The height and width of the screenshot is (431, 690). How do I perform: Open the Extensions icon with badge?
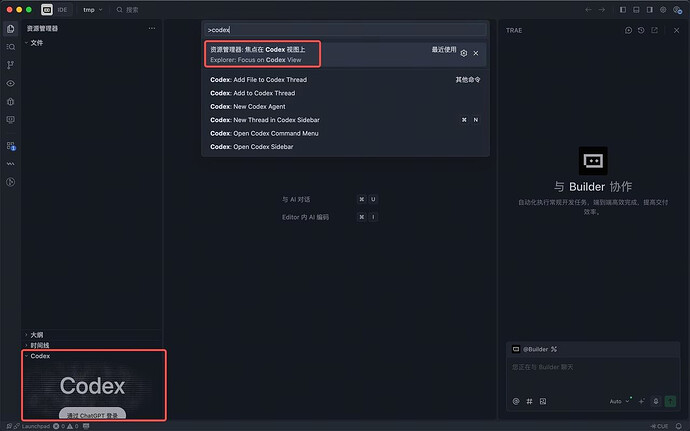[11, 146]
